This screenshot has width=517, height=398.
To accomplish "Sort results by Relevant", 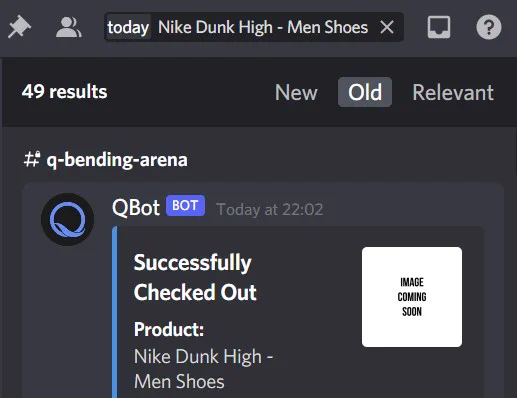I will tap(453, 92).
